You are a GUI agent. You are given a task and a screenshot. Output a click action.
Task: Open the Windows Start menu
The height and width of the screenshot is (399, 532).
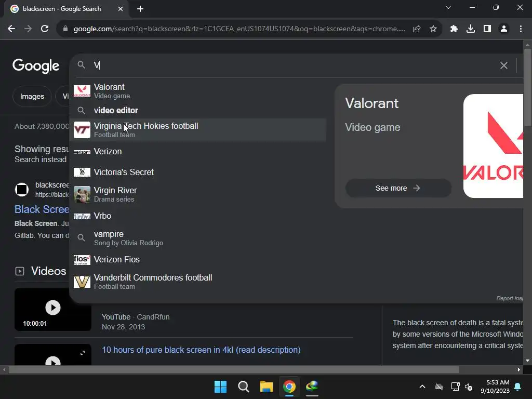coord(220,387)
